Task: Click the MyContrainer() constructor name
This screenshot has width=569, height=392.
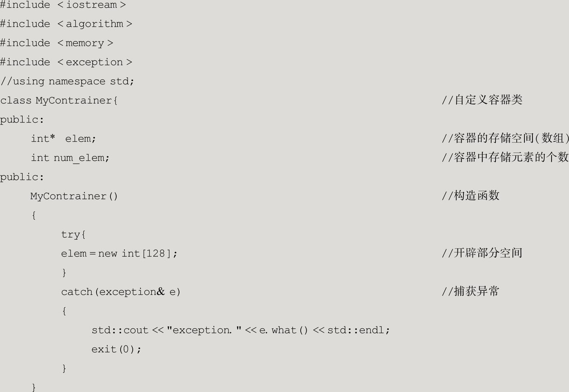Action: coord(74,196)
